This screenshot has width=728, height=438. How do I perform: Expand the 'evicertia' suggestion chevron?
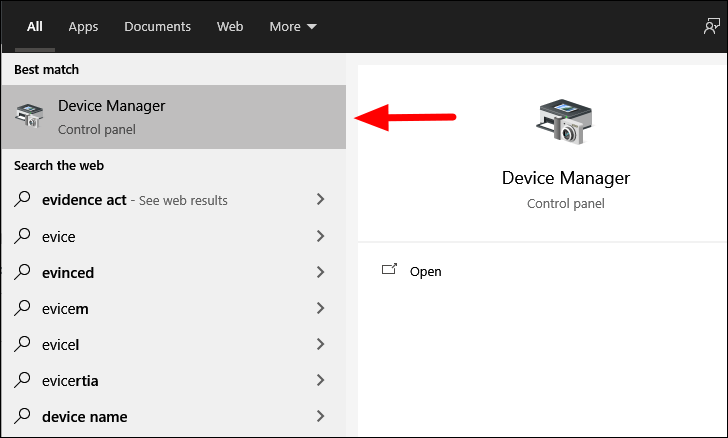(320, 380)
